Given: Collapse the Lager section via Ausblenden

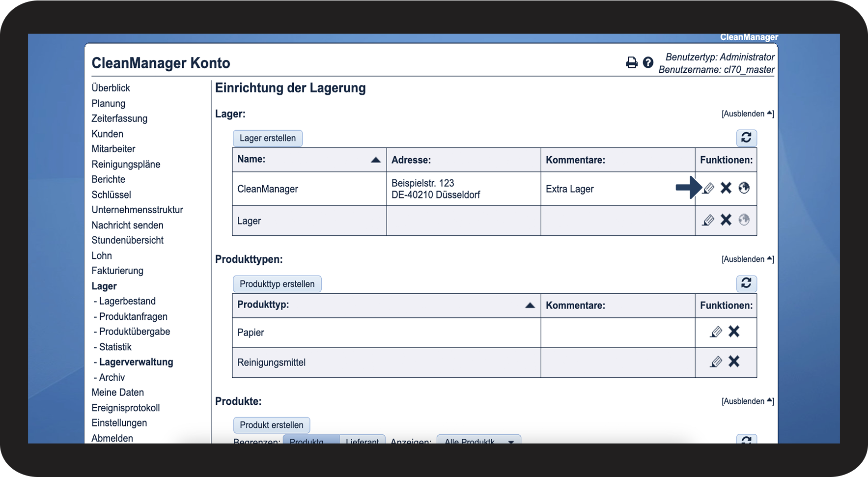Looking at the screenshot, I should tap(747, 114).
